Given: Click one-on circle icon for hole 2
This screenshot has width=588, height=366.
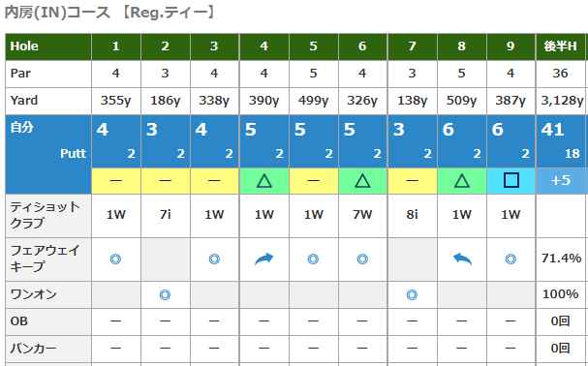Looking at the screenshot, I should 165,295.
